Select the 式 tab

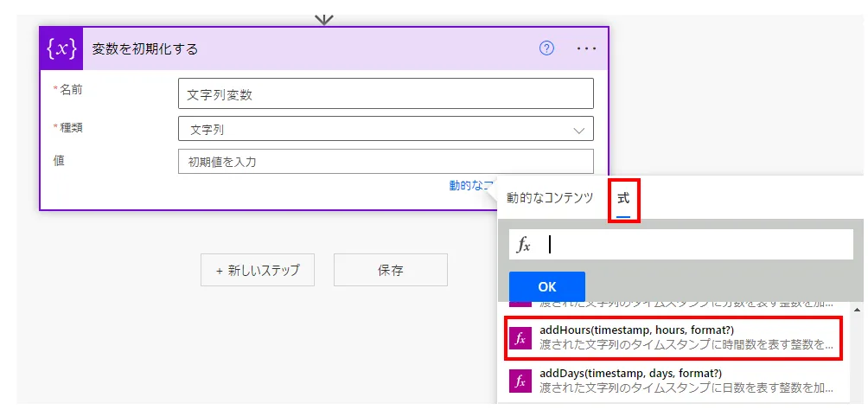[623, 198]
